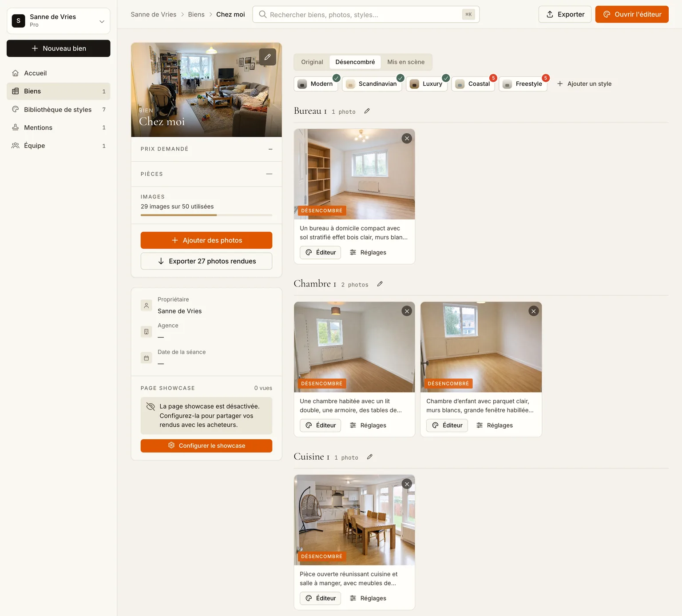This screenshot has height=616, width=682.
Task: Toggle the Scandinavian style chip
Action: [372, 84]
